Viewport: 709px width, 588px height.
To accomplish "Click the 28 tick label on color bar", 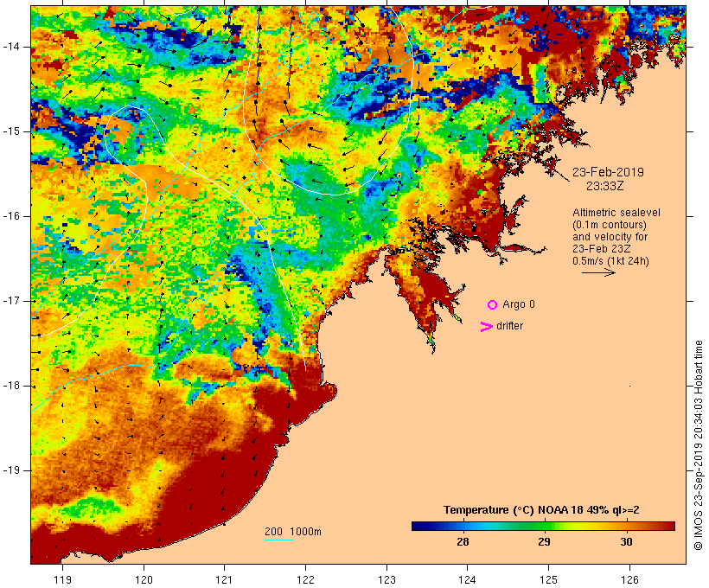I will (463, 542).
